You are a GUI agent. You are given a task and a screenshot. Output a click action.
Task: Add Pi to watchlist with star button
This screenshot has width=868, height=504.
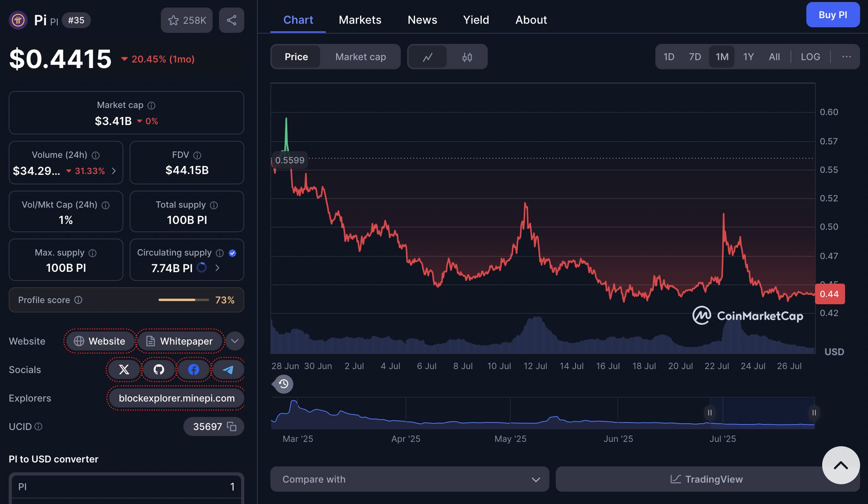187,20
